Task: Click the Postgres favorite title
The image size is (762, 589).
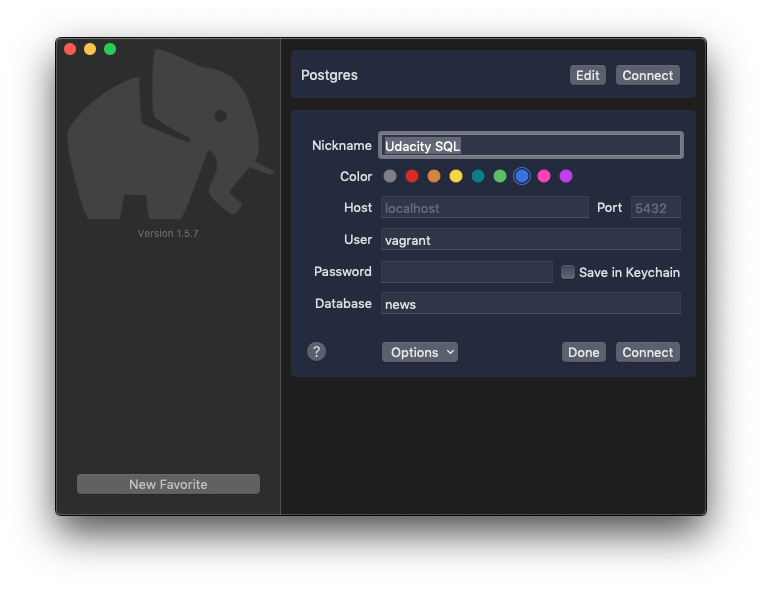Action: (x=329, y=75)
